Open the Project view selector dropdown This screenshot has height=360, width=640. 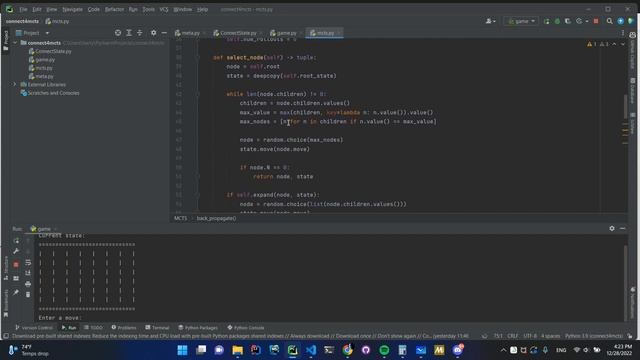coord(33,33)
